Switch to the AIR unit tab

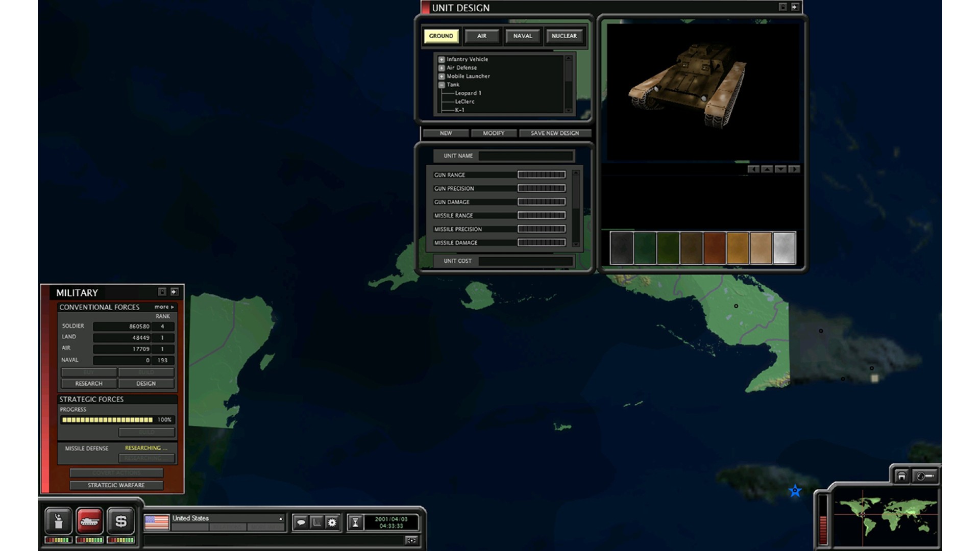pos(481,36)
